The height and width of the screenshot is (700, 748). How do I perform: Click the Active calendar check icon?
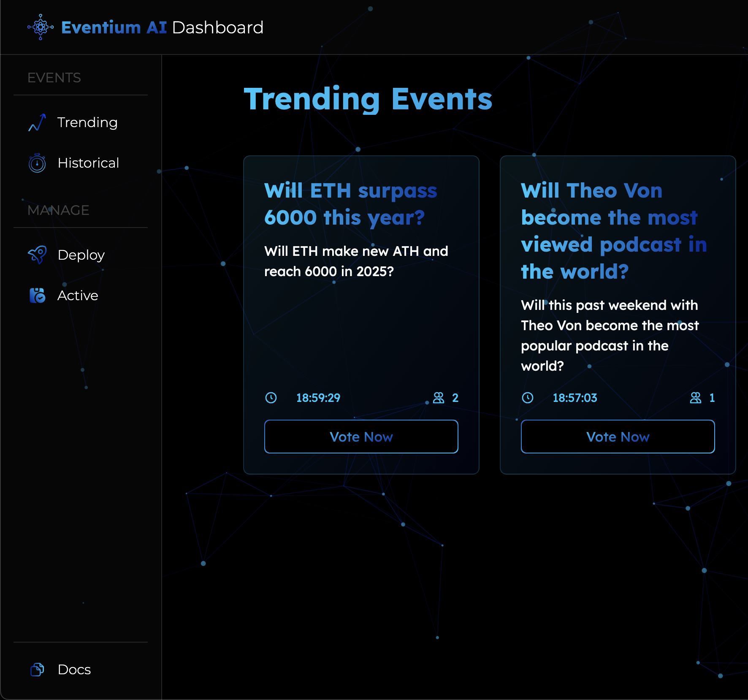37,296
